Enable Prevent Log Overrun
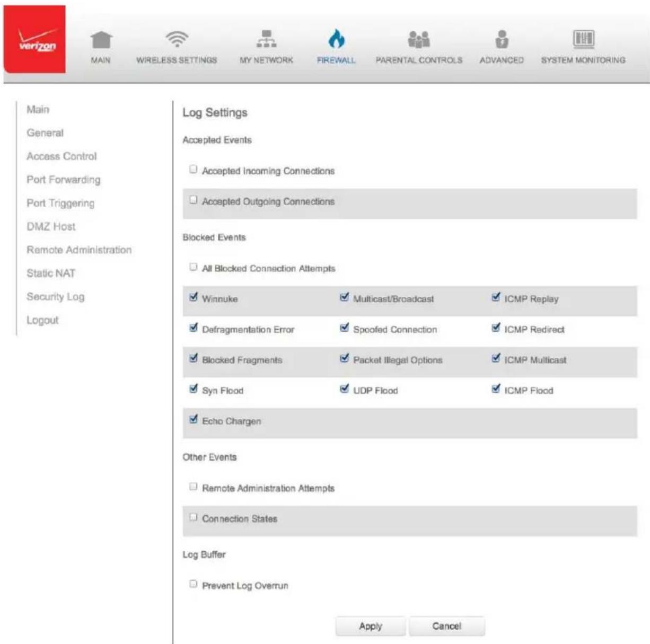 (193, 584)
